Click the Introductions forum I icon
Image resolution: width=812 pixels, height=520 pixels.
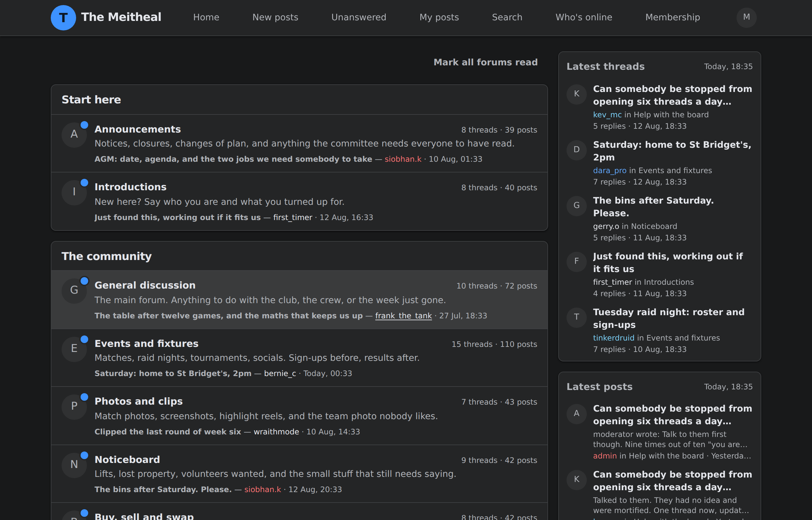(74, 192)
